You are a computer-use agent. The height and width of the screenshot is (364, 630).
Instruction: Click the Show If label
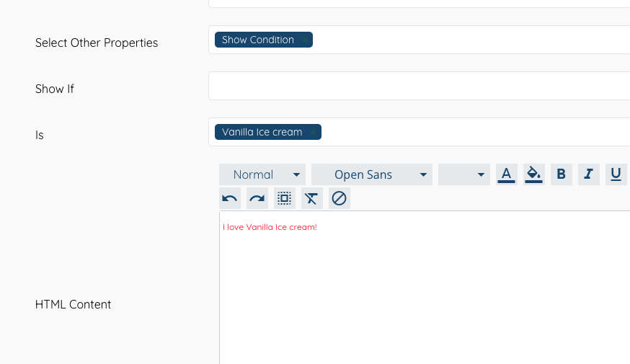coord(55,89)
